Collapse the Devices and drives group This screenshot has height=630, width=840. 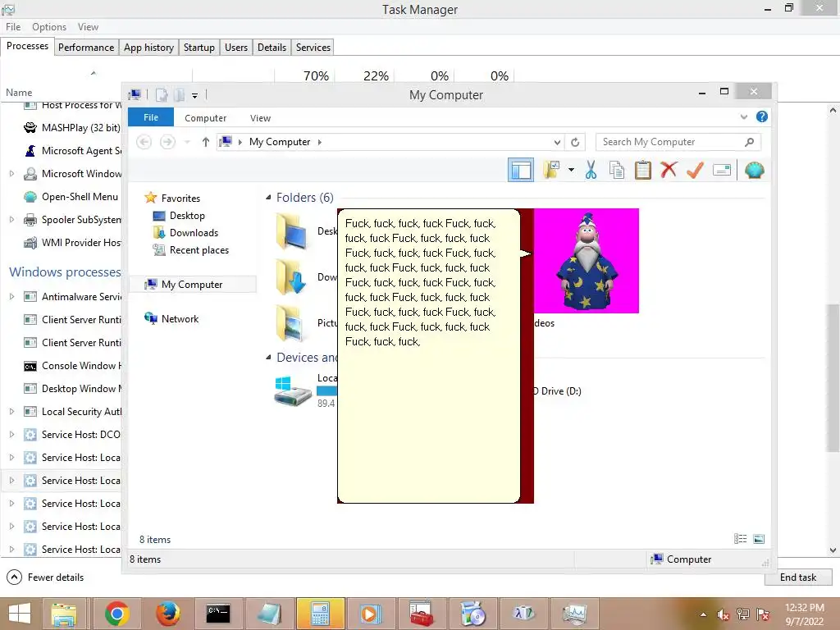(x=268, y=358)
